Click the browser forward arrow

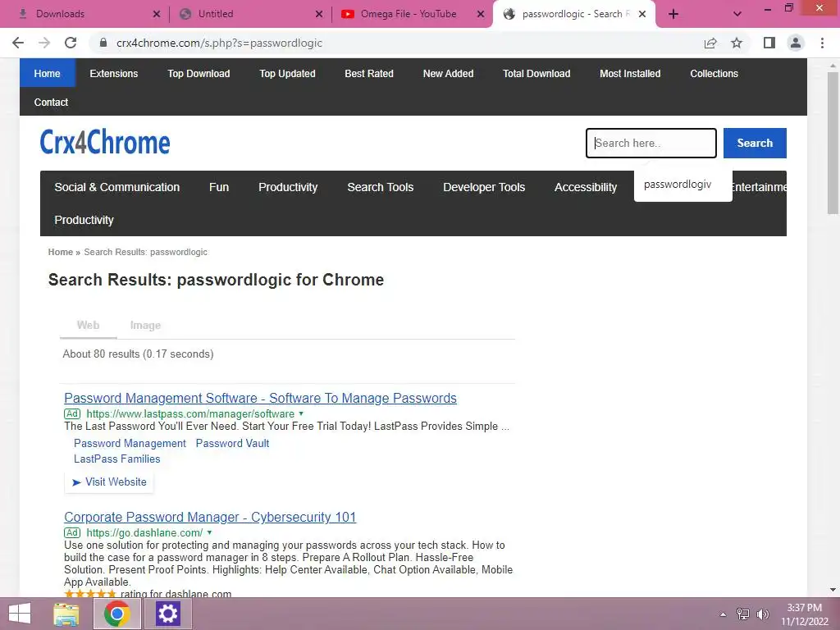[x=44, y=43]
